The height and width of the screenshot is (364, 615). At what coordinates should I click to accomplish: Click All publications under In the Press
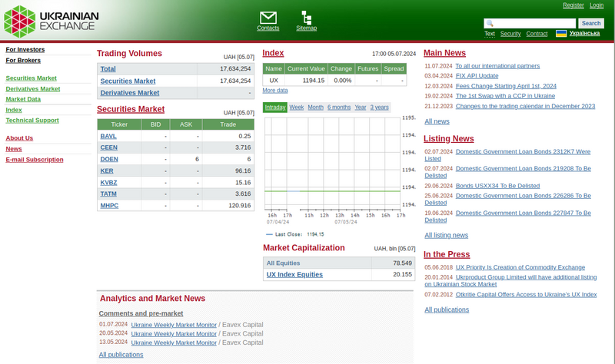tap(447, 310)
